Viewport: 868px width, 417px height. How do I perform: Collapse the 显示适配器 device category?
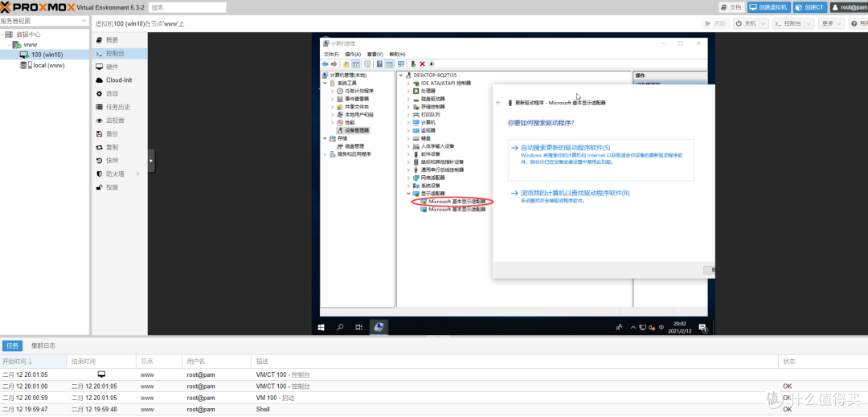point(408,194)
